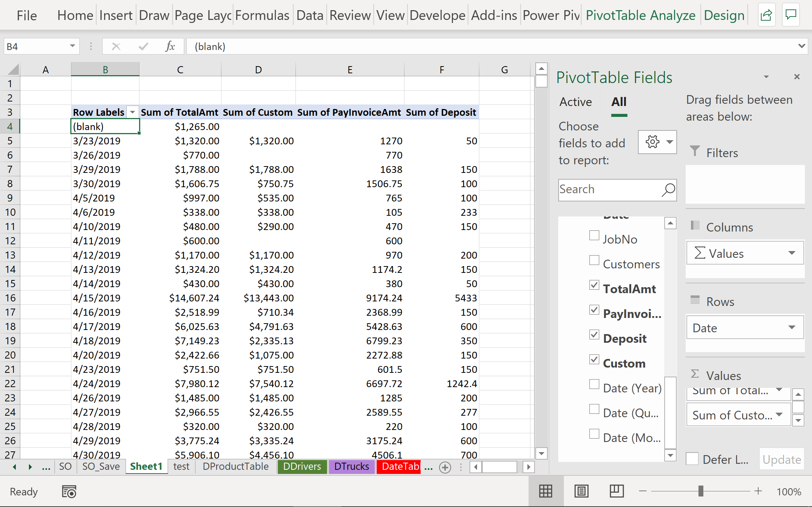
Task: Open the Row Labels filter dropdown
Action: pos(132,112)
